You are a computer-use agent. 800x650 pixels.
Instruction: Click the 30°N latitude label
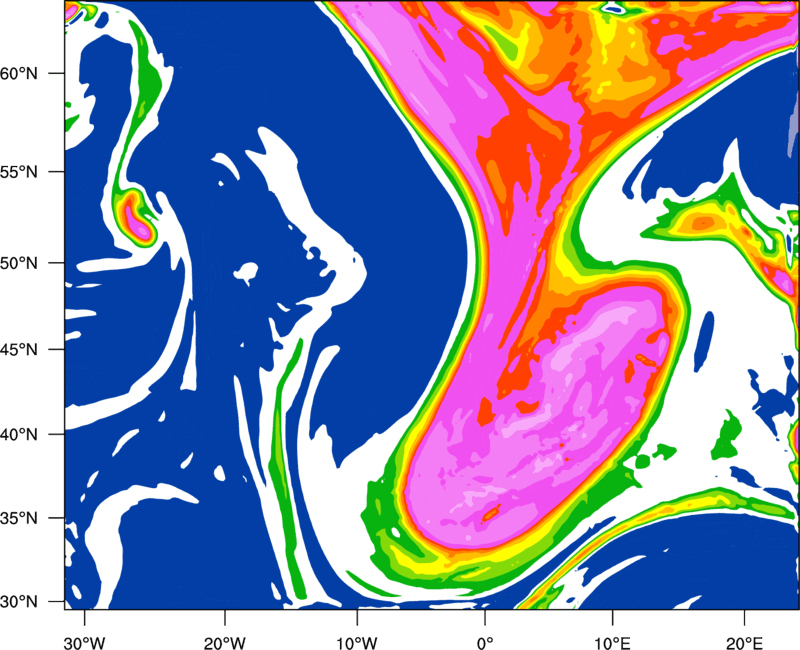[x=19, y=602]
